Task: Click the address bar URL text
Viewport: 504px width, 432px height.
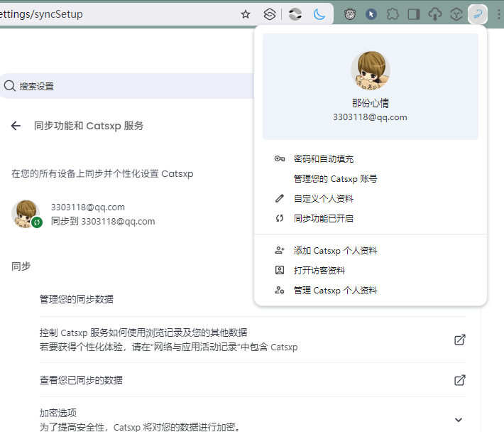Action: coord(41,14)
